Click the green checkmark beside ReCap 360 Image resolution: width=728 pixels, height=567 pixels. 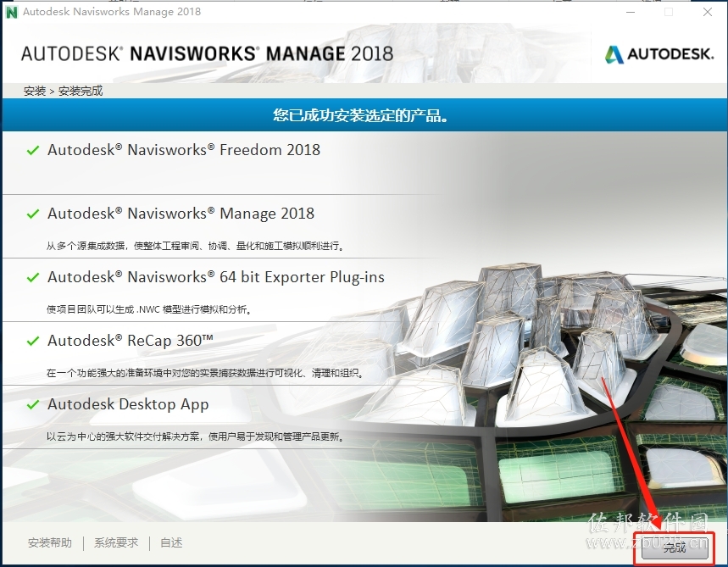point(33,342)
